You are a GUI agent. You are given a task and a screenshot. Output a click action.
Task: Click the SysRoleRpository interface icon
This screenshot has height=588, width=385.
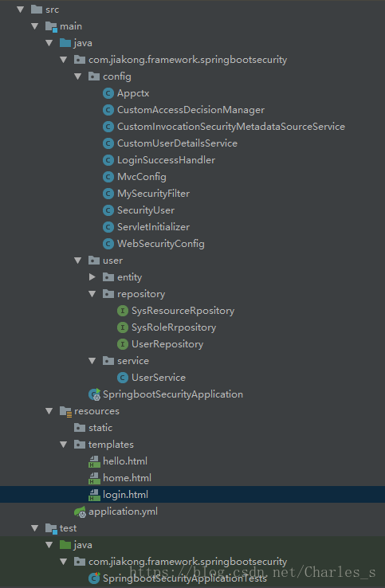(x=122, y=327)
